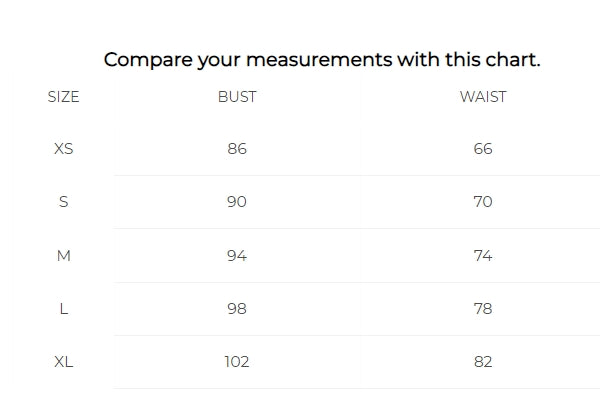600x408 pixels.
Task: Select the XS size row label
Action: (63, 149)
